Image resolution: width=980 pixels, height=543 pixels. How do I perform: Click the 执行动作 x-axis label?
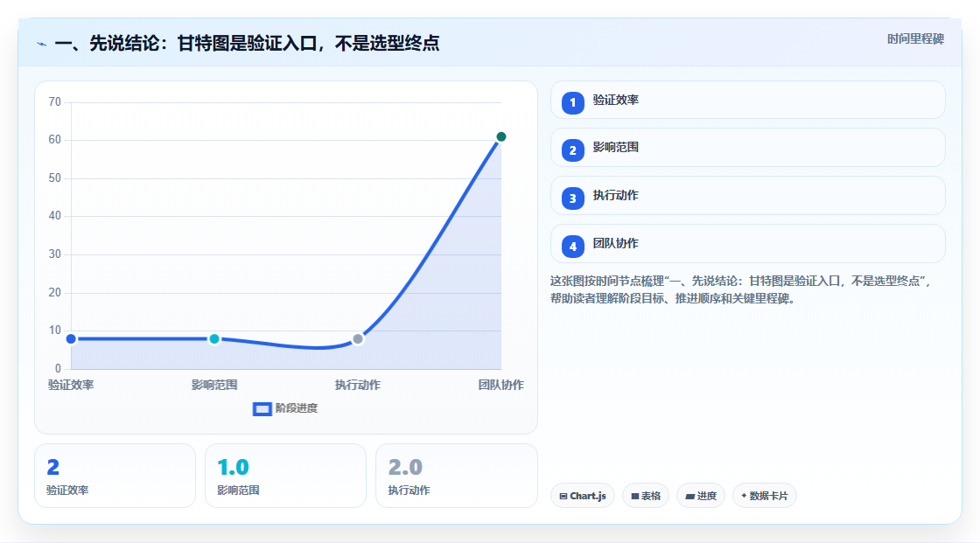click(358, 385)
